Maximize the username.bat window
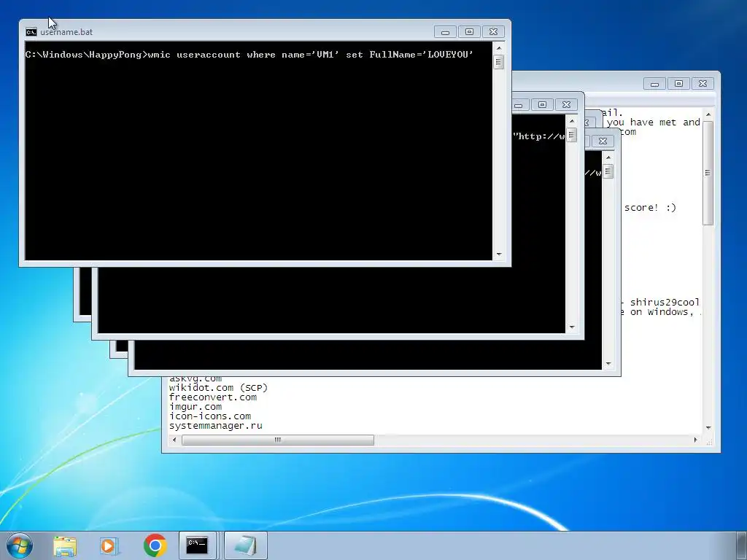 tap(469, 32)
